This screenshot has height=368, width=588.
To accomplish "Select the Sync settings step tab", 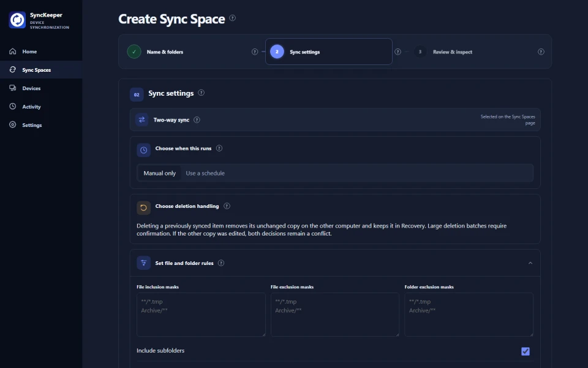I will tap(329, 52).
